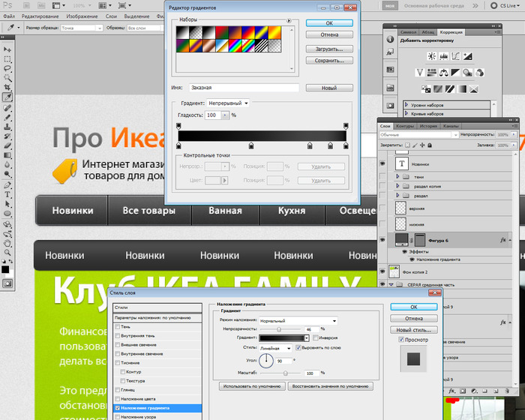
Task: Switch to the Абзац tab
Action: [x=427, y=32]
